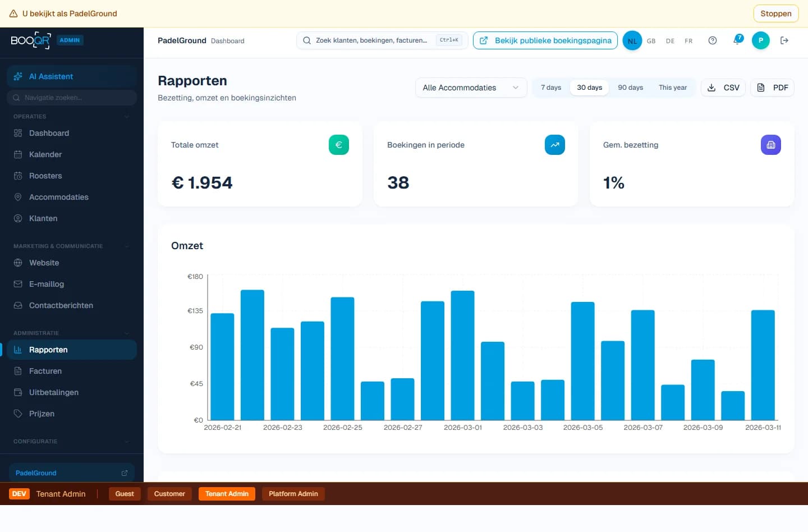Click the notifications bell with 7 alerts
Screen dimensions: 808x532
(x=737, y=40)
